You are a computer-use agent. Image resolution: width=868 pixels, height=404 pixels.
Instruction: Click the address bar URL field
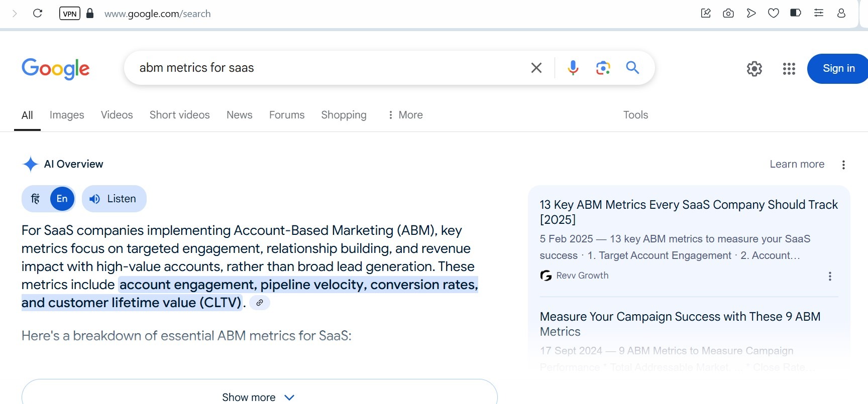pos(157,14)
